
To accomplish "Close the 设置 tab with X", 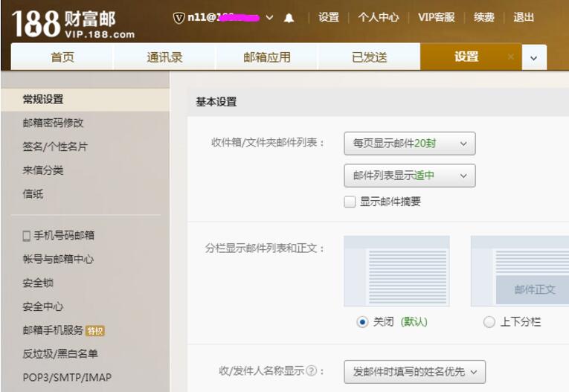I will [510, 57].
